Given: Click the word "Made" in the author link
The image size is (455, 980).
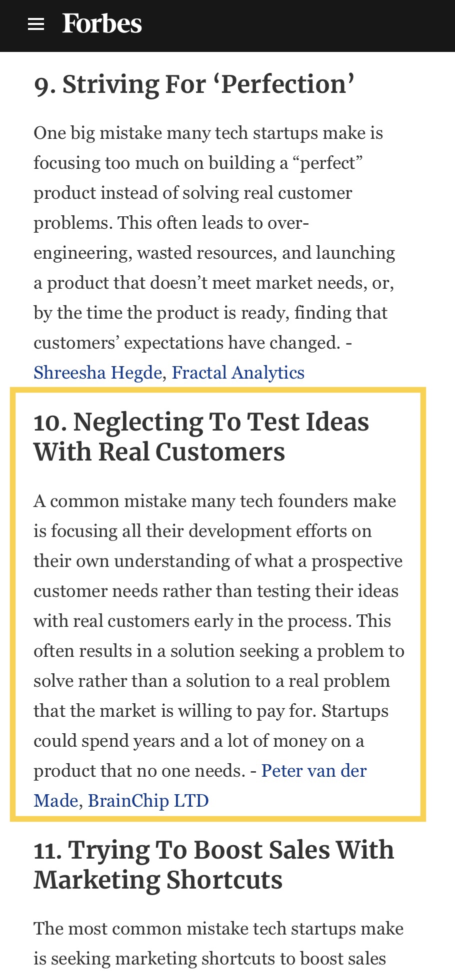Looking at the screenshot, I should tap(55, 801).
